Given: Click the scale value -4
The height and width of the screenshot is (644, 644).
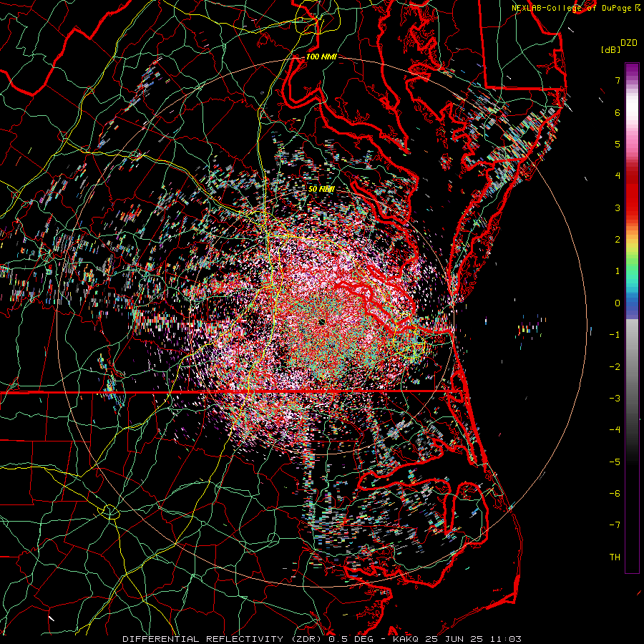Looking at the screenshot, I should point(615,430).
